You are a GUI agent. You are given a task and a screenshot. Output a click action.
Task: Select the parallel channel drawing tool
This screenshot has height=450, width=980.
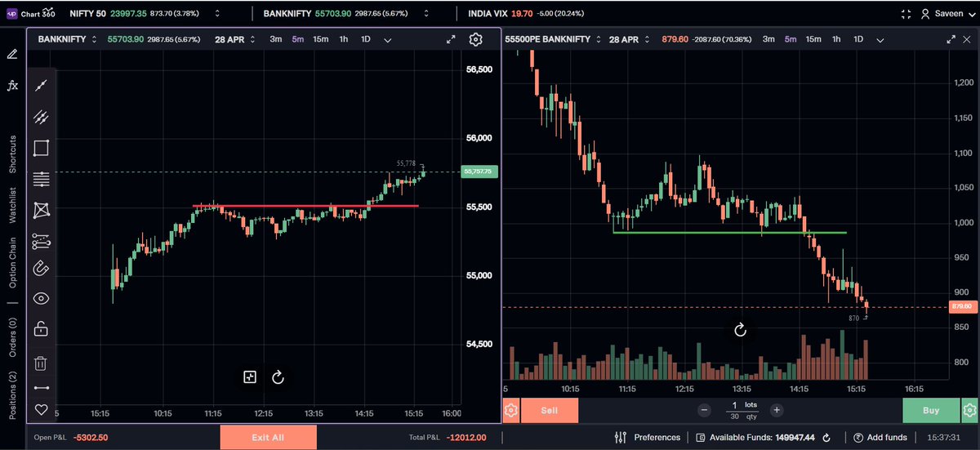pos(41,117)
